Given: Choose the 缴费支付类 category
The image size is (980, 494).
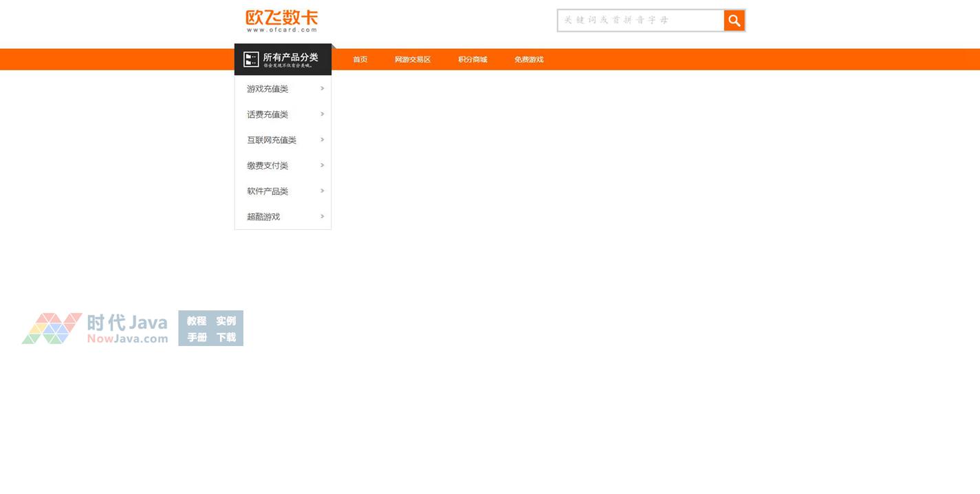Looking at the screenshot, I should (x=268, y=166).
